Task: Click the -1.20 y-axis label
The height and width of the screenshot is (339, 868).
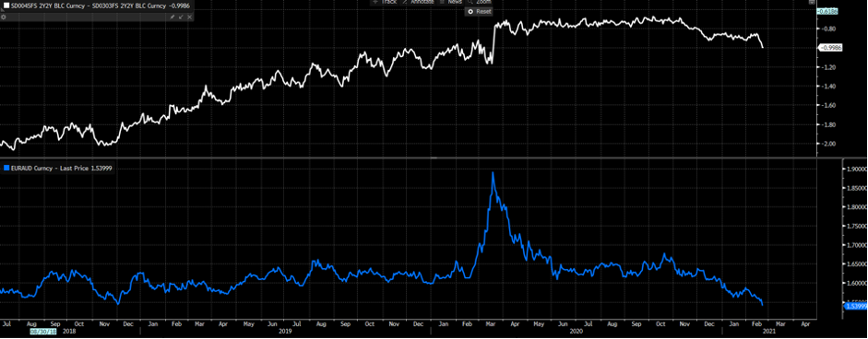Action: 827,67
